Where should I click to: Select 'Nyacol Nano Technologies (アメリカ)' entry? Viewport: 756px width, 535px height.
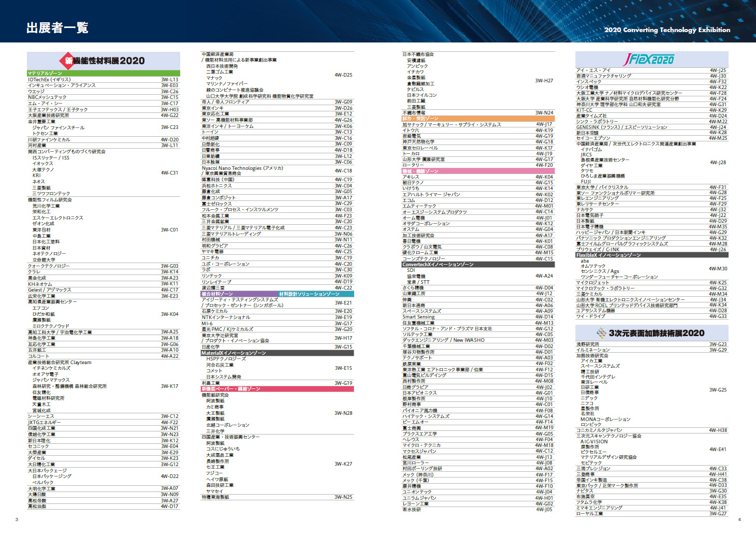pyautogui.click(x=242, y=168)
